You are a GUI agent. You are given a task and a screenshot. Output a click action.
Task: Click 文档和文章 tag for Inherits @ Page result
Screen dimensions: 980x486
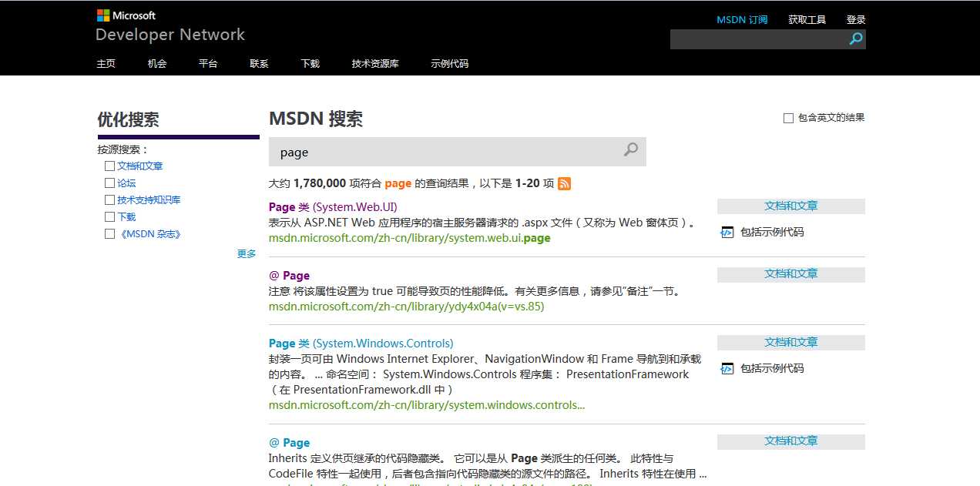coord(791,441)
